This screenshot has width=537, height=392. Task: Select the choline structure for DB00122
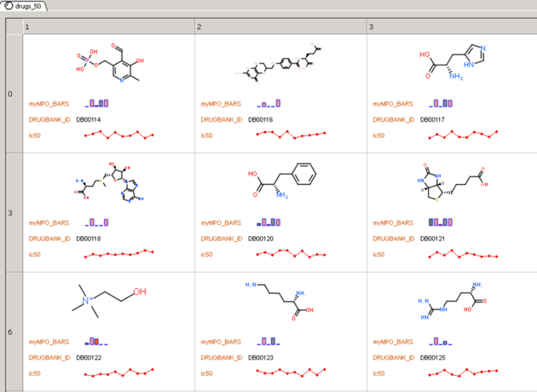click(109, 300)
